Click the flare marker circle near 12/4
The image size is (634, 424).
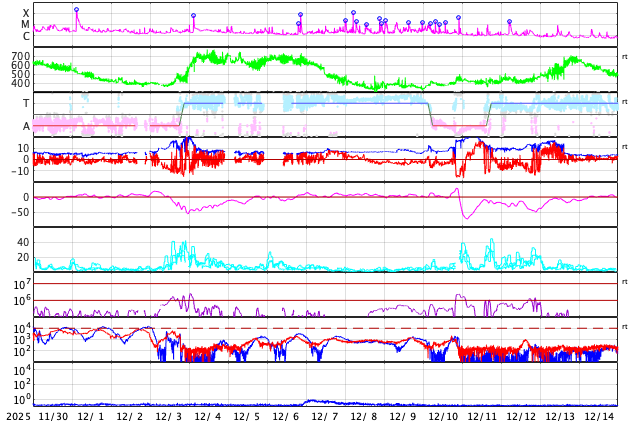[193, 16]
